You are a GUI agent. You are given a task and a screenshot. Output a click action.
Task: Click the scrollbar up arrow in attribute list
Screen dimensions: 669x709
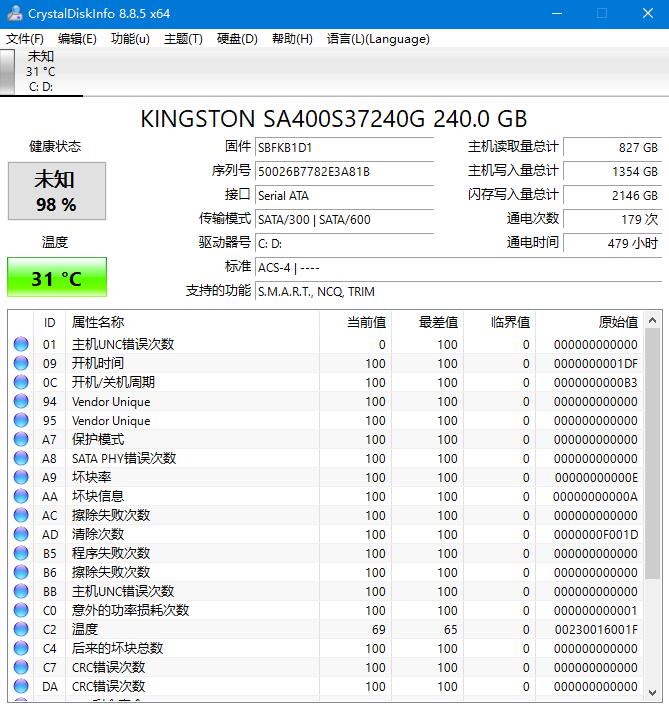[652, 321]
